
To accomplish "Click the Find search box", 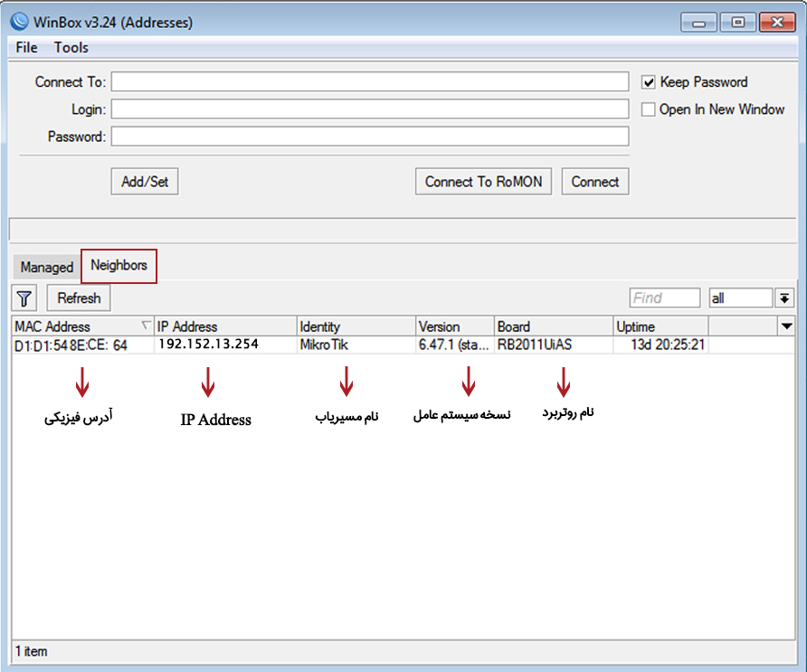I will [665, 298].
